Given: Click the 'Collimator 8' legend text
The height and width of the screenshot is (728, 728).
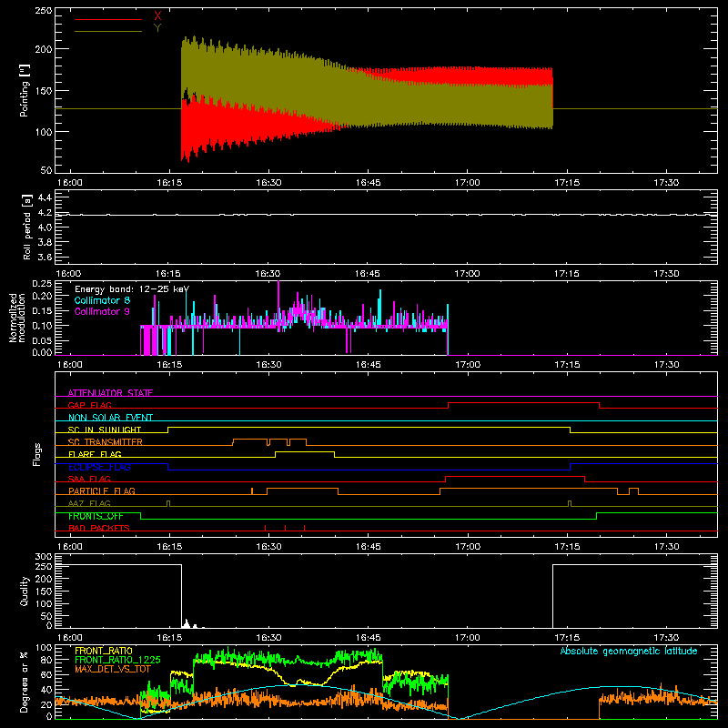Looking at the screenshot, I should coord(102,300).
